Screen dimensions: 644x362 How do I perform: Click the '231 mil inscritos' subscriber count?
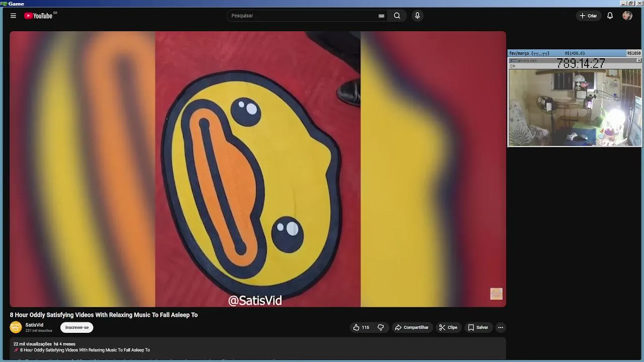pos(39,331)
